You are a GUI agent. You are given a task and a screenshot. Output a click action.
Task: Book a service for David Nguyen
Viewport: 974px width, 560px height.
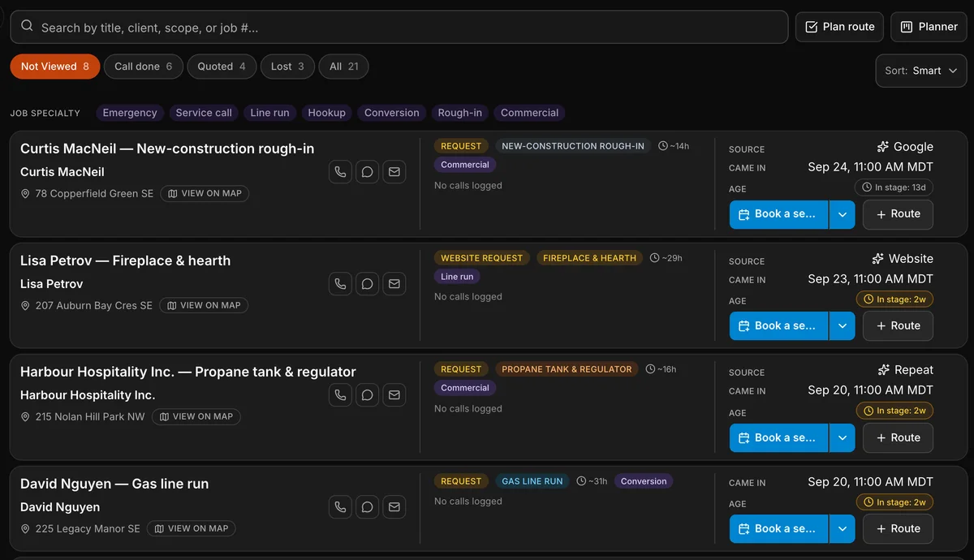pyautogui.click(x=778, y=529)
